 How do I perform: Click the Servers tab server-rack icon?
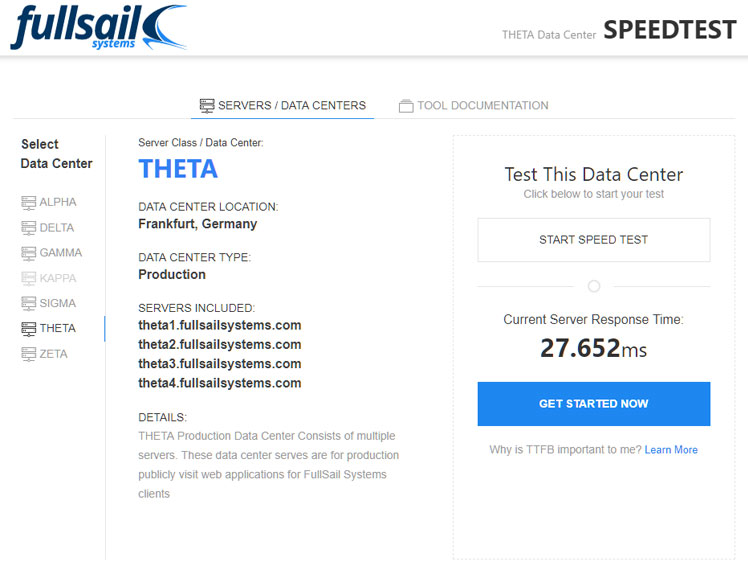(x=207, y=105)
